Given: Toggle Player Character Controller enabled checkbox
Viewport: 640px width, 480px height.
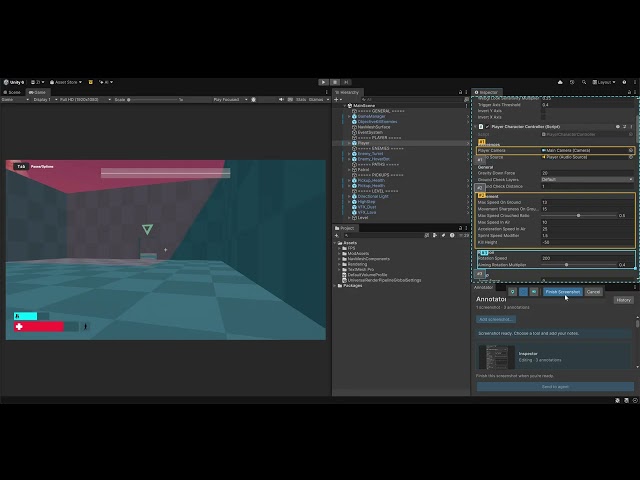Looking at the screenshot, I should coord(487,127).
